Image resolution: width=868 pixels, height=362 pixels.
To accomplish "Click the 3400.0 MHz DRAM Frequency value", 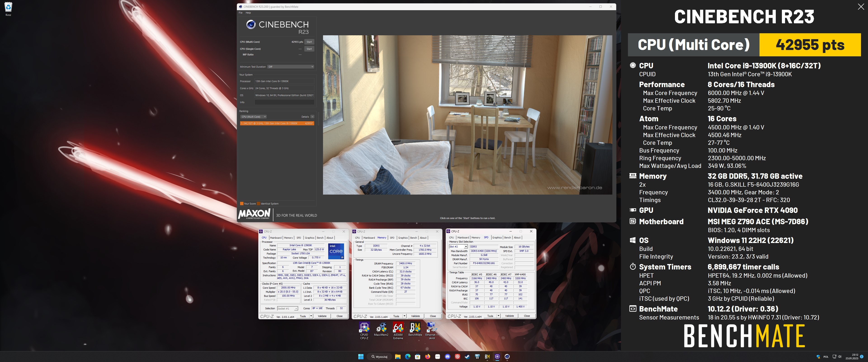I will point(405,264).
